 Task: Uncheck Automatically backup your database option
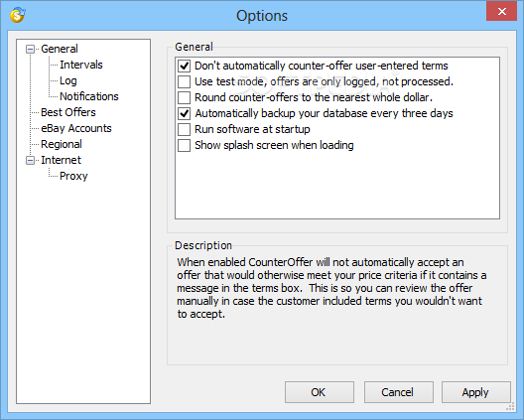[185, 113]
